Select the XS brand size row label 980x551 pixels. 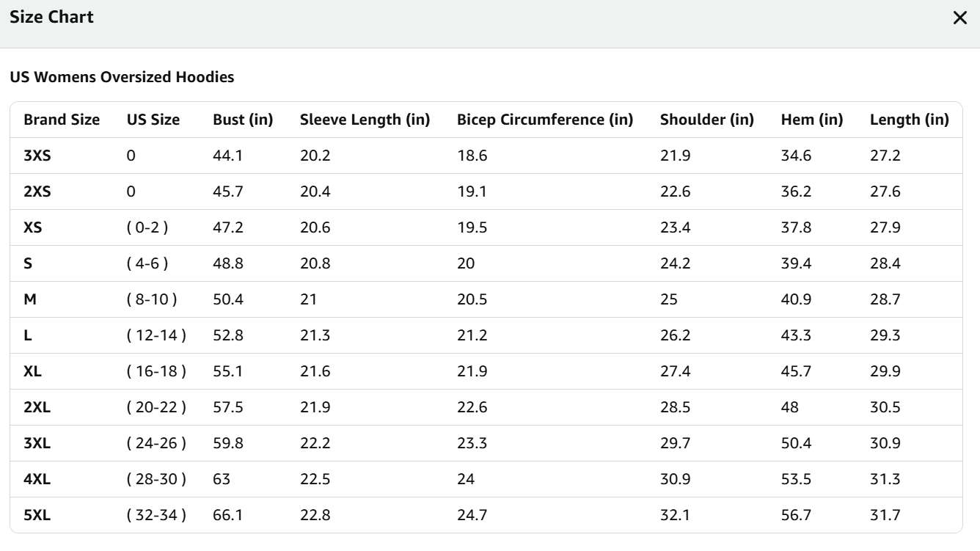(33, 227)
